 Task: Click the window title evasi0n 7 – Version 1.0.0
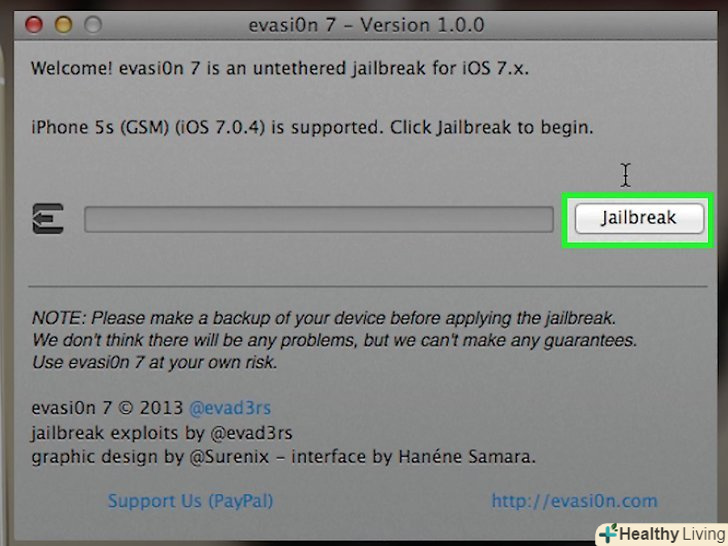tap(366, 25)
